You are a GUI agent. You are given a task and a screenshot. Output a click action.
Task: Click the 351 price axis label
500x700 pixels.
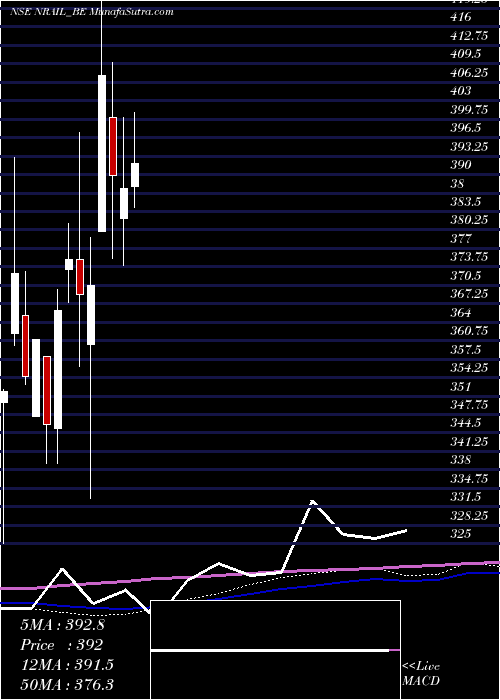pos(461,387)
